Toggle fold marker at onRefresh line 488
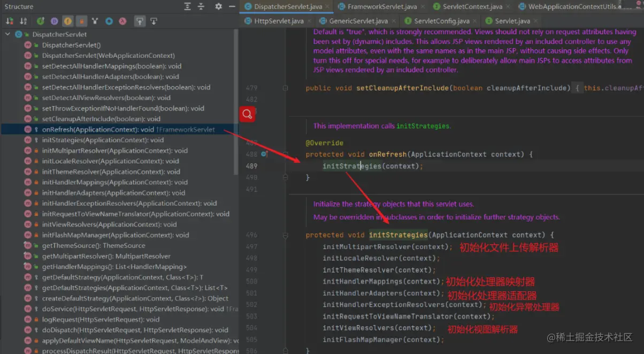The image size is (644, 354). 285,154
